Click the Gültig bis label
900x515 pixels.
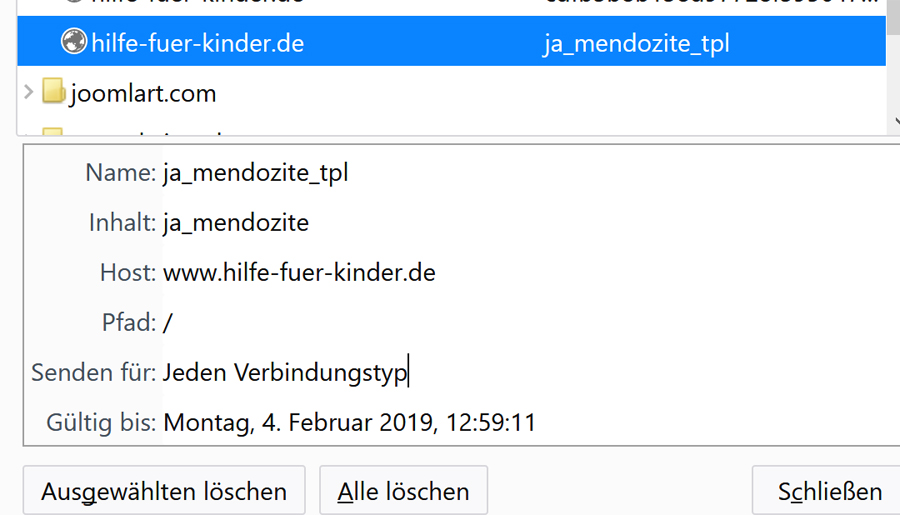point(101,422)
